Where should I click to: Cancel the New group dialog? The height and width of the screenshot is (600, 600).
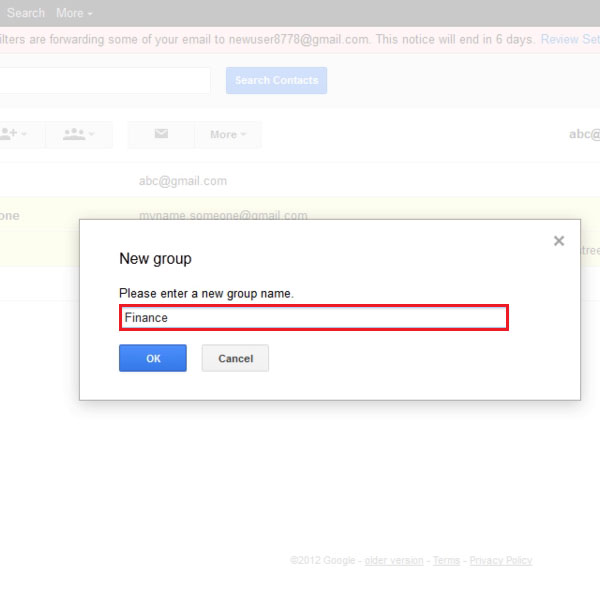point(235,358)
